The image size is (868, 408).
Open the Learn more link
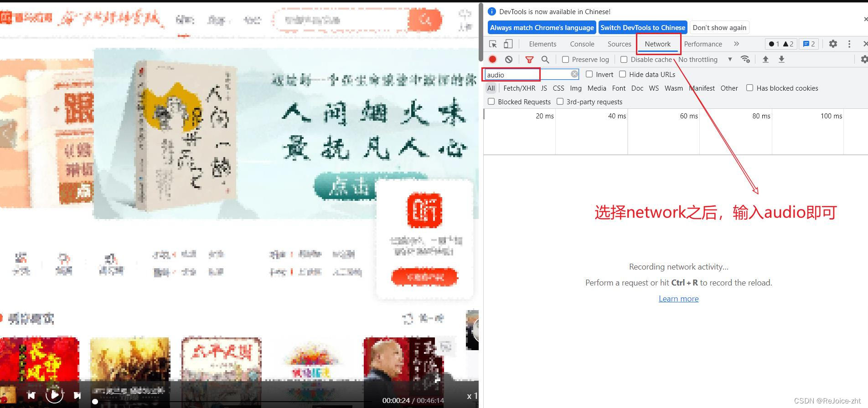point(678,299)
